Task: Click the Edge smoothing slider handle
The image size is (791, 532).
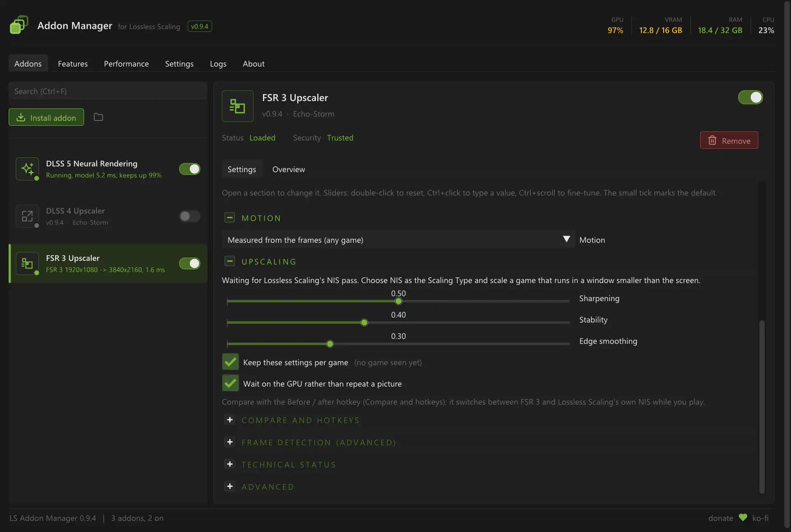Action: point(330,344)
